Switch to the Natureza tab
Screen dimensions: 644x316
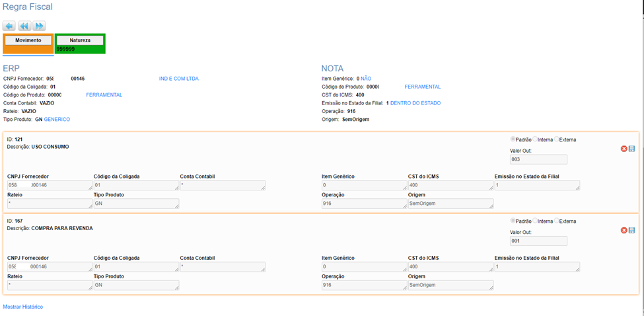coord(80,40)
